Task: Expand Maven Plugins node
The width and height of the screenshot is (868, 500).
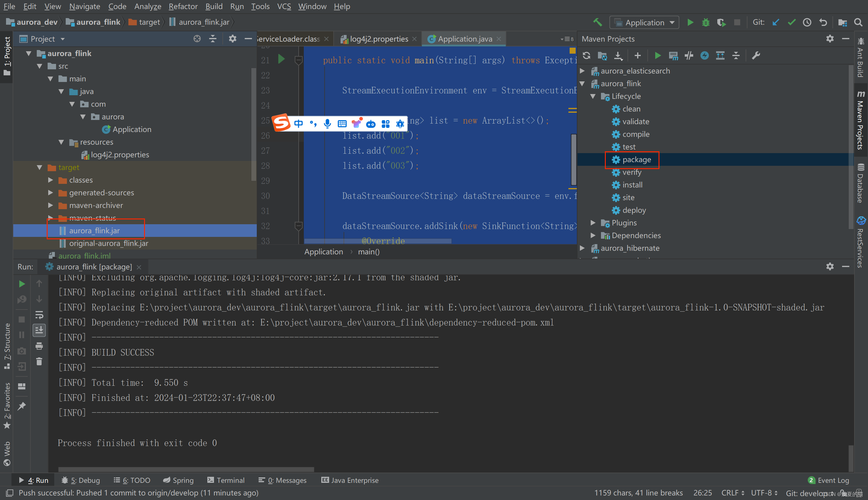Action: pos(593,223)
